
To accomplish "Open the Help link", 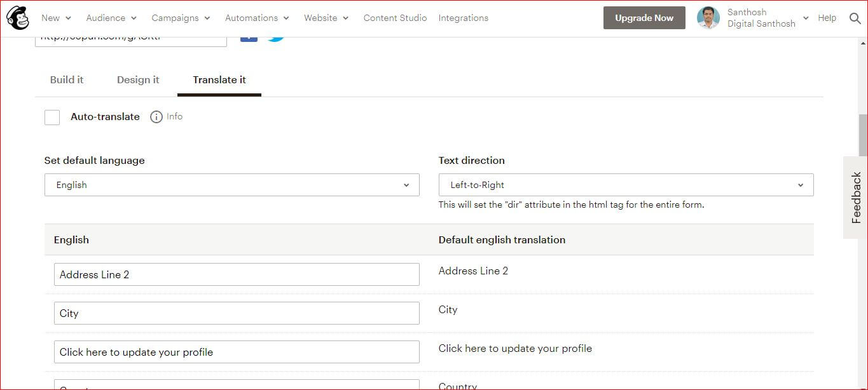I will click(x=827, y=18).
